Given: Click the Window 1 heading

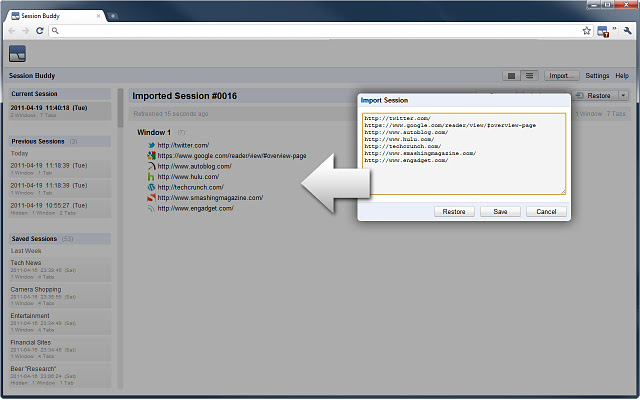Looking at the screenshot, I should [x=154, y=132].
